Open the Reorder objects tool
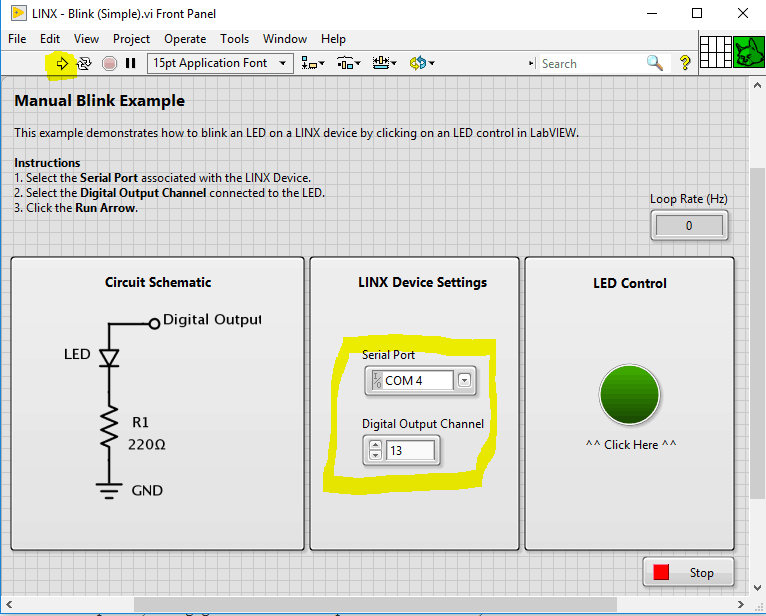 point(419,63)
